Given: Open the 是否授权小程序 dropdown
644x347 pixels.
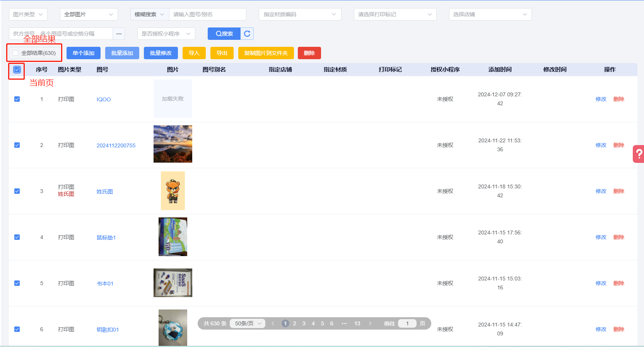Looking at the screenshot, I should click(x=166, y=34).
